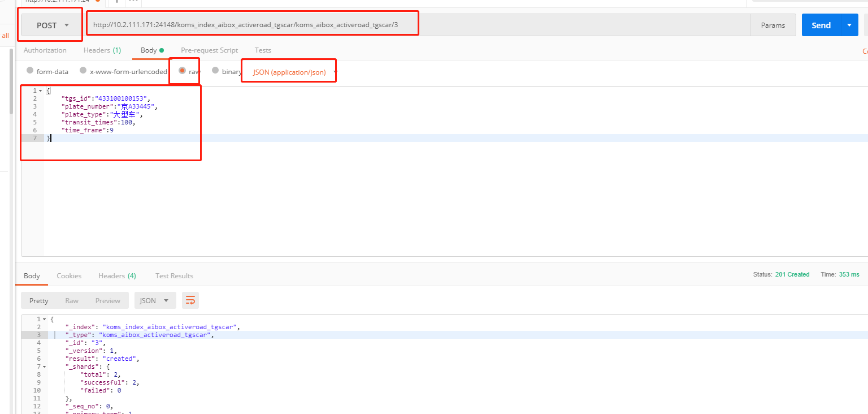868x414 pixels.
Task: Click the "_seq_no": 0 response line
Action: pos(89,406)
